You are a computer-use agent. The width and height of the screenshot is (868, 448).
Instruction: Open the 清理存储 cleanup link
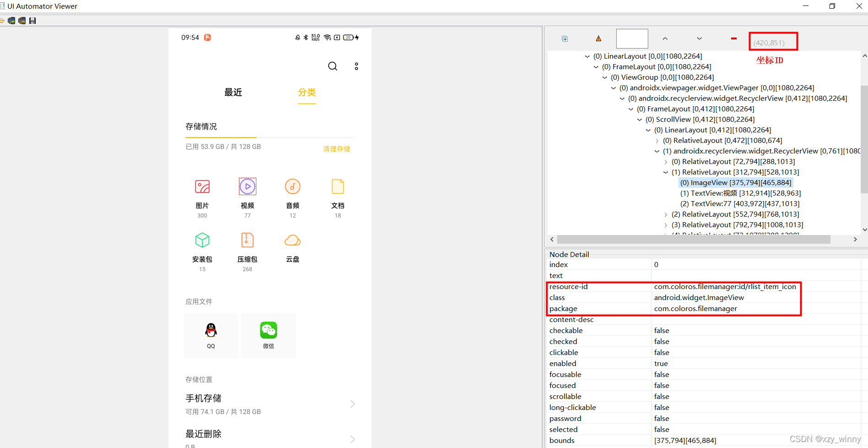(336, 148)
